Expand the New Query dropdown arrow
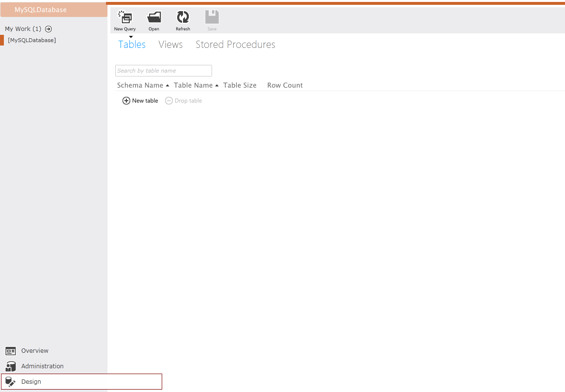Screen dimensions: 565x392 point(131,36)
